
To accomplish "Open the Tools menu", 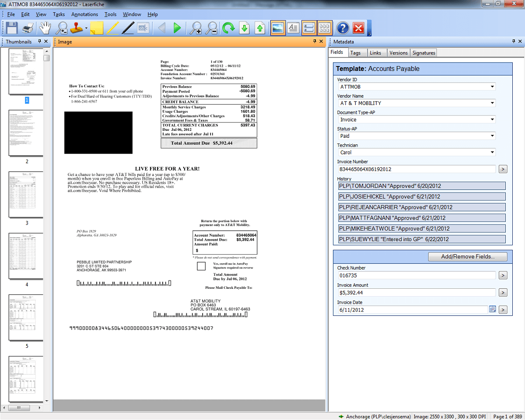I will tap(111, 14).
